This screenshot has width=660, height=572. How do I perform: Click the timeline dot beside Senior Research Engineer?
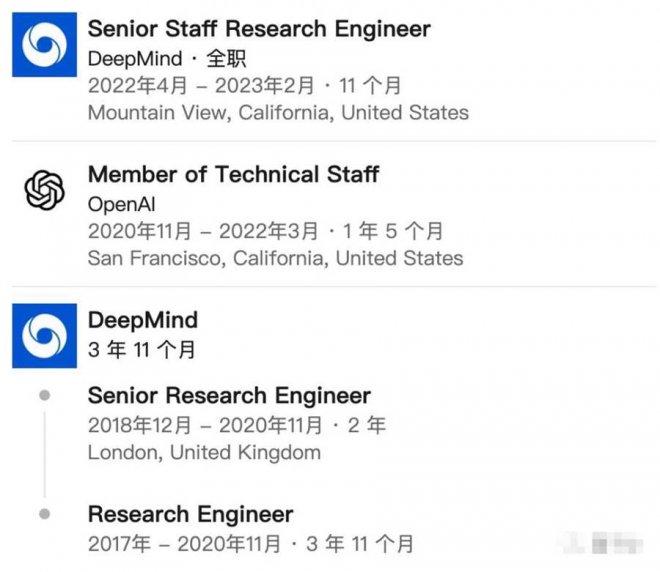(x=44, y=395)
